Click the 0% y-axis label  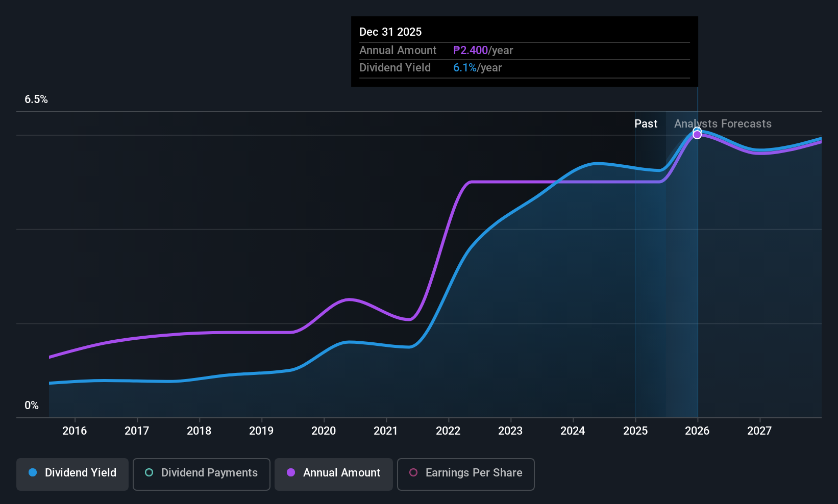[32, 406]
